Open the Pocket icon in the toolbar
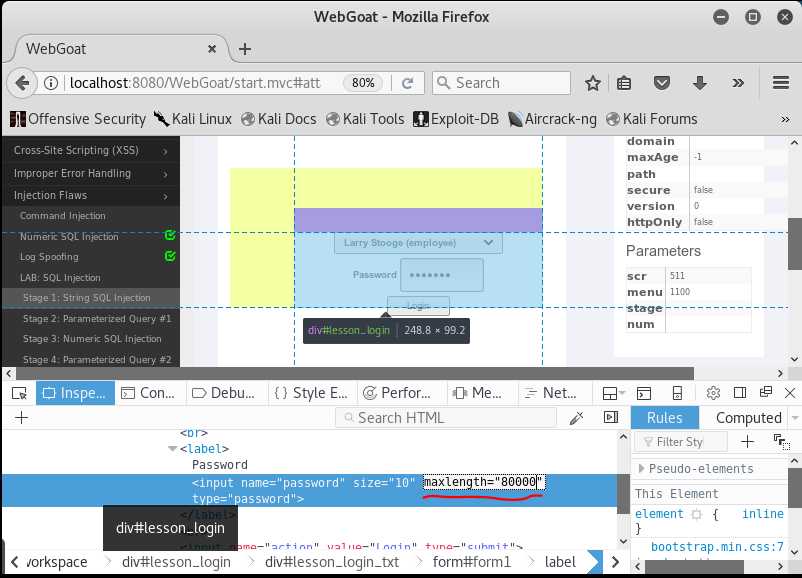The height and width of the screenshot is (578, 802). coord(662,83)
